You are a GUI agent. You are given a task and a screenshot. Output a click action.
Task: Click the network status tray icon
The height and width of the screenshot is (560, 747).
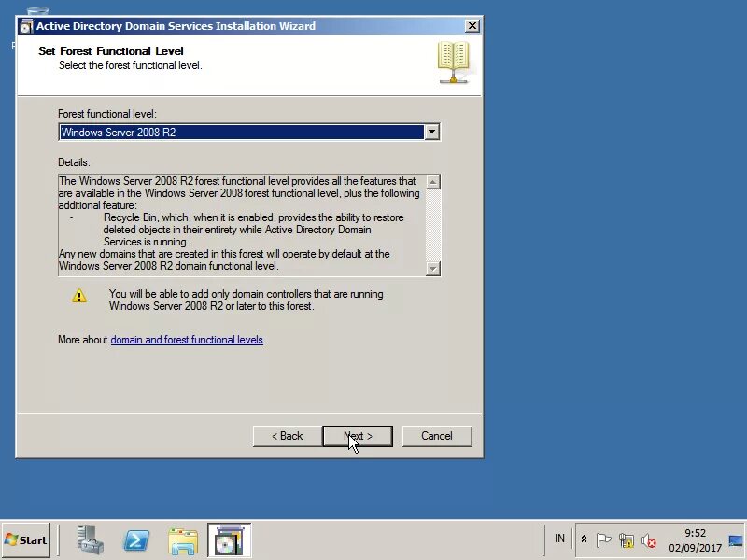point(626,540)
